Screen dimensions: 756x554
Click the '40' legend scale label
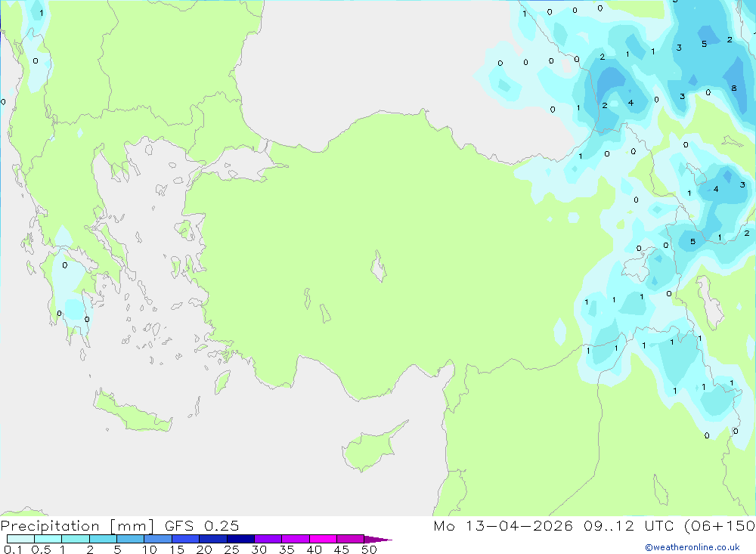tap(314, 549)
